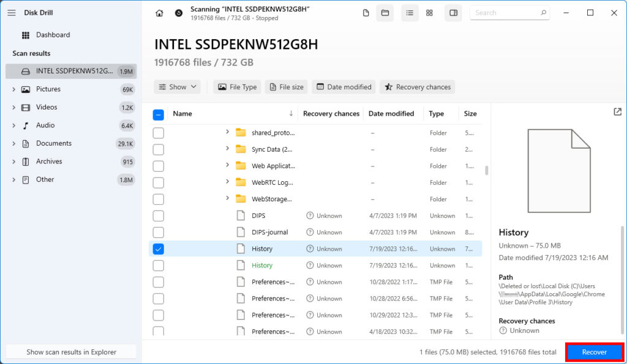Screen dimensions: 627x364
Task: Open the Show dropdown filter
Action: point(178,87)
